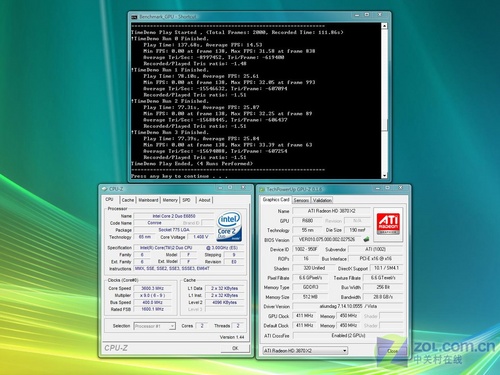Screen dimensions: 500x375
Task: Open the Cache tab in CPU-Z
Action: click(128, 200)
